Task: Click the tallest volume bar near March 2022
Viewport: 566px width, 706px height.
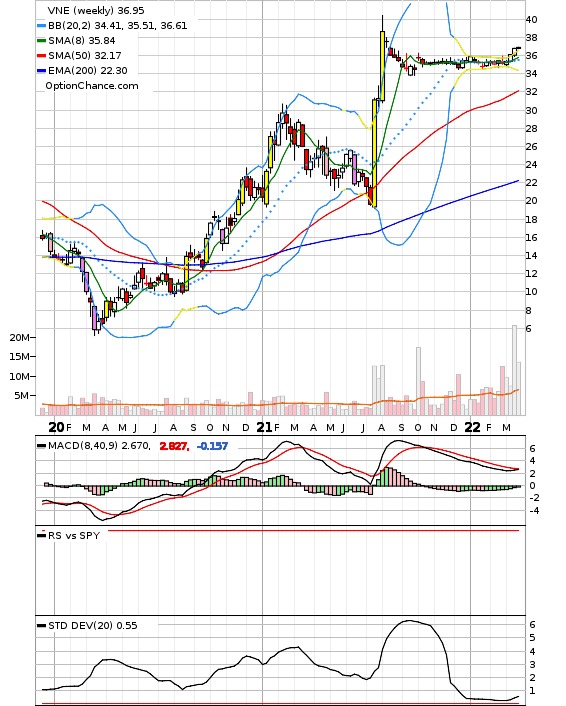Action: click(514, 370)
